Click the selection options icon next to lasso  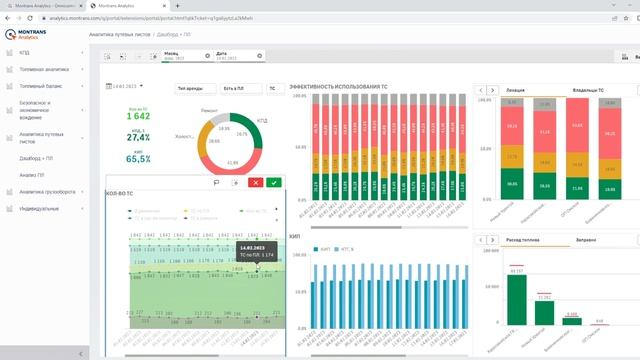tap(235, 182)
